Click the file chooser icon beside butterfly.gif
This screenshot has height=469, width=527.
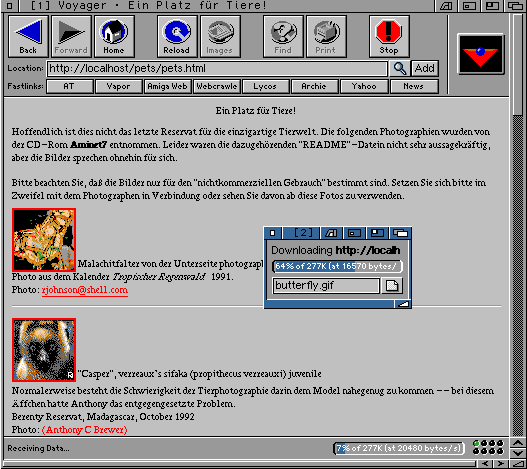tap(392, 286)
